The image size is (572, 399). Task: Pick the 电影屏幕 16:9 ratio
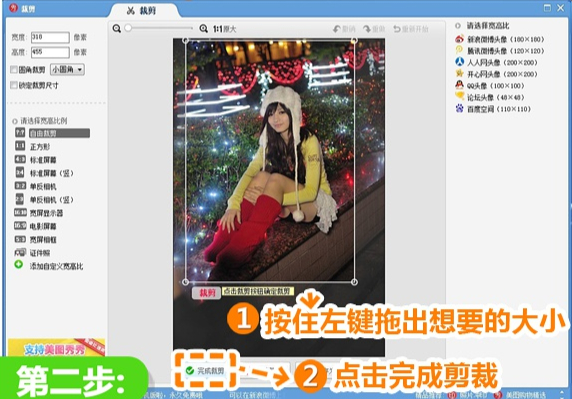pyautogui.click(x=36, y=226)
